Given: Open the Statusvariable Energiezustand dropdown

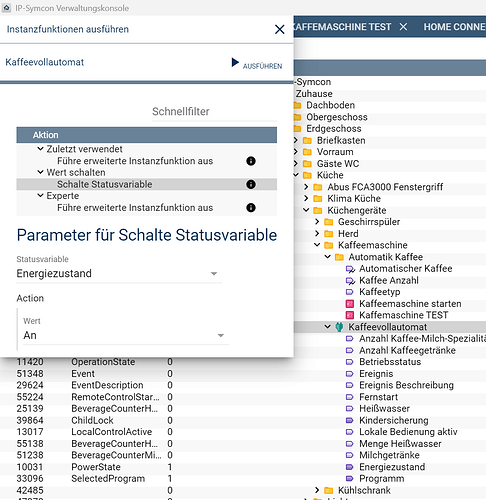Looking at the screenshot, I should [119, 274].
